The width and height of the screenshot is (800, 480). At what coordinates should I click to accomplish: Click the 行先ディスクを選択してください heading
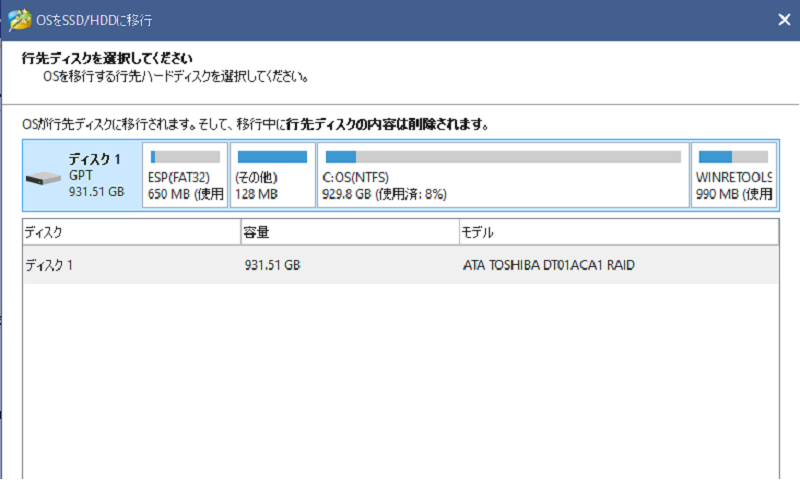(x=107, y=58)
